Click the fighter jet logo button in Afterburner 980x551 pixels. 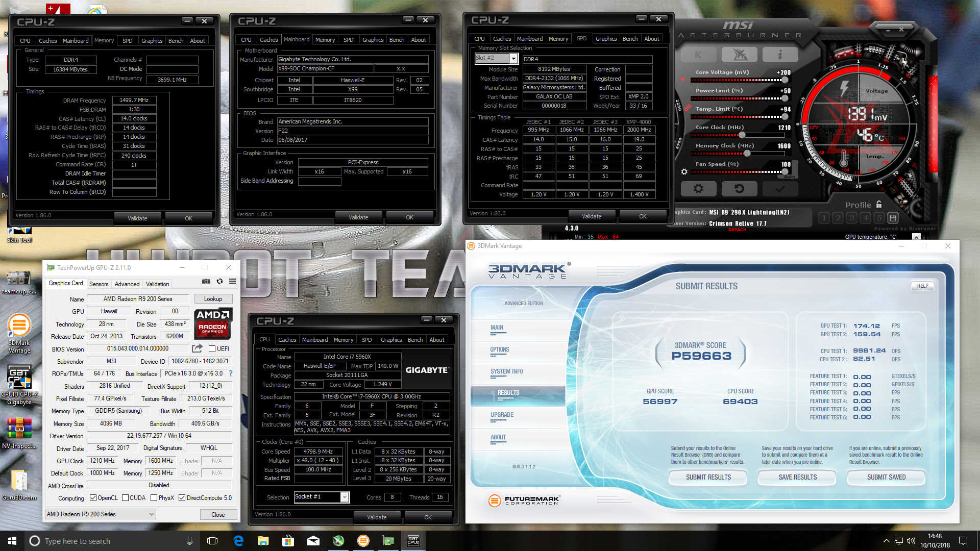[x=739, y=55]
